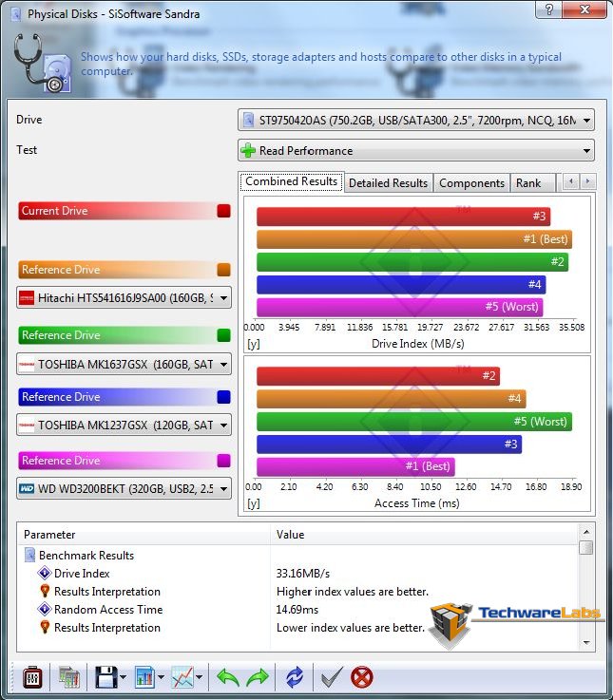Viewport: 613px width, 700px height.
Task: Click the [y] toggle under Drive Index chart
Action: [254, 344]
